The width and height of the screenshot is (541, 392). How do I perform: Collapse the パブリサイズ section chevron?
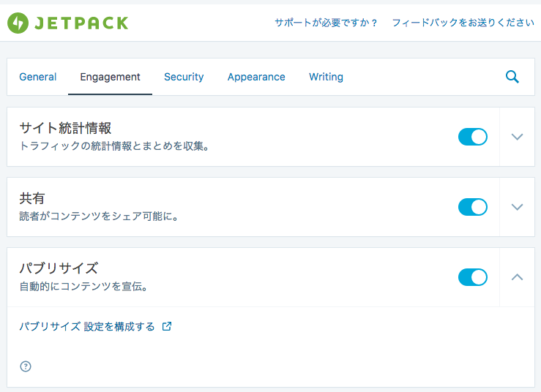(518, 277)
